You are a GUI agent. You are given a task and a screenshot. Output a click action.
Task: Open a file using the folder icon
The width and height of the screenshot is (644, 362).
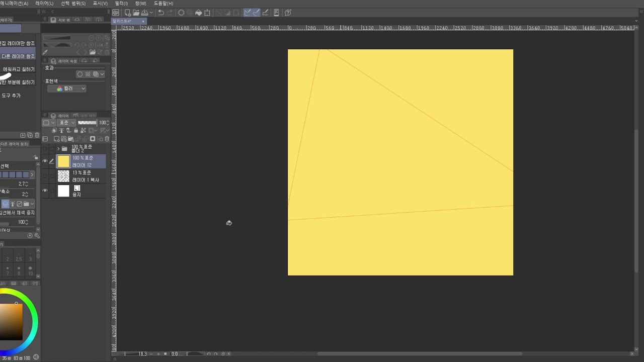click(136, 13)
